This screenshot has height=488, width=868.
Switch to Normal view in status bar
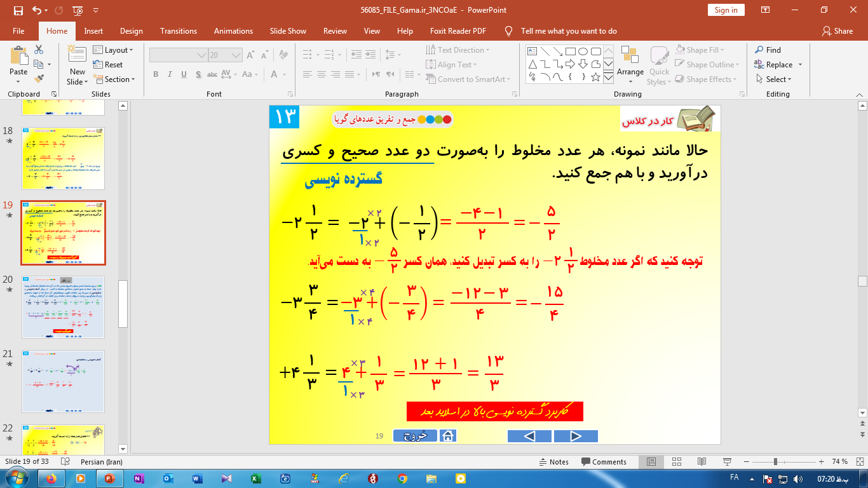pyautogui.click(x=651, y=462)
